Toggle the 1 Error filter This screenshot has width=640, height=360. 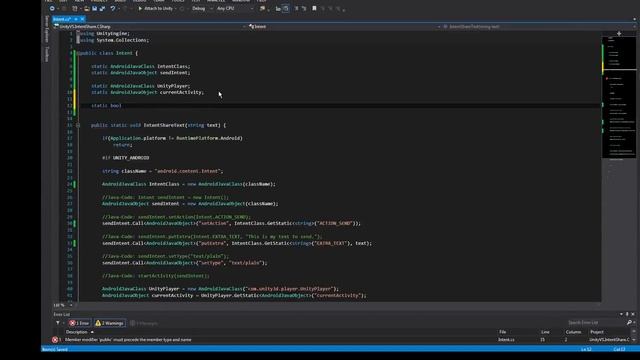pyautogui.click(x=79, y=323)
